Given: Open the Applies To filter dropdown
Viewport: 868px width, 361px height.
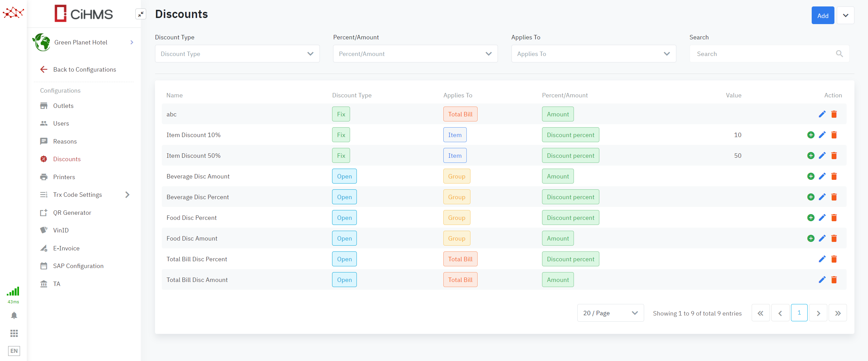Looking at the screenshot, I should click(x=593, y=54).
